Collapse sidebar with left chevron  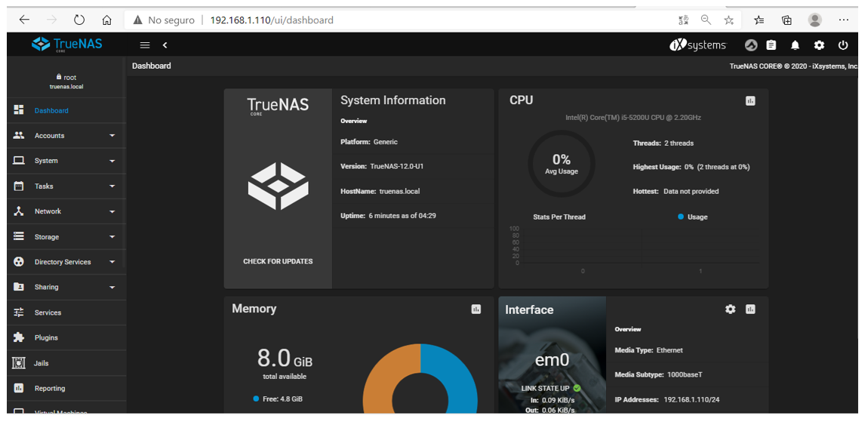click(165, 45)
